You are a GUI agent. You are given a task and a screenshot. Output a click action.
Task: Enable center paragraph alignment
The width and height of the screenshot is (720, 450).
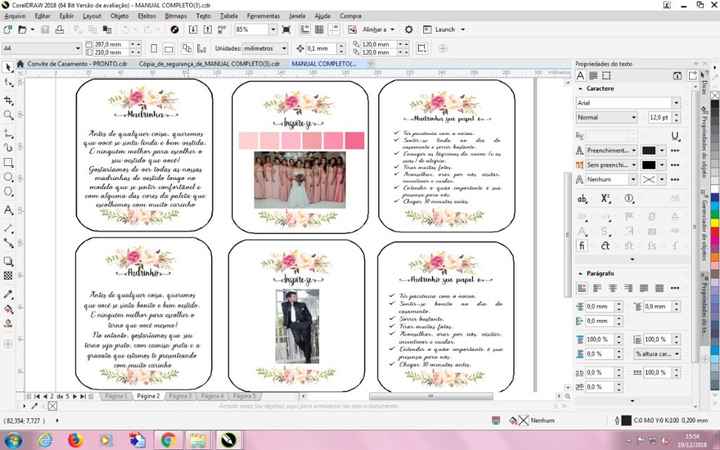tap(613, 288)
